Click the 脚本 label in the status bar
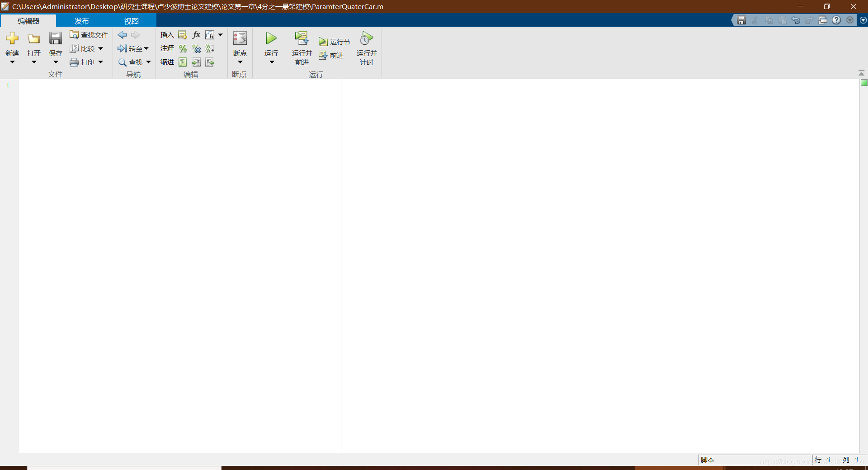This screenshot has height=470, width=868. tap(708, 460)
